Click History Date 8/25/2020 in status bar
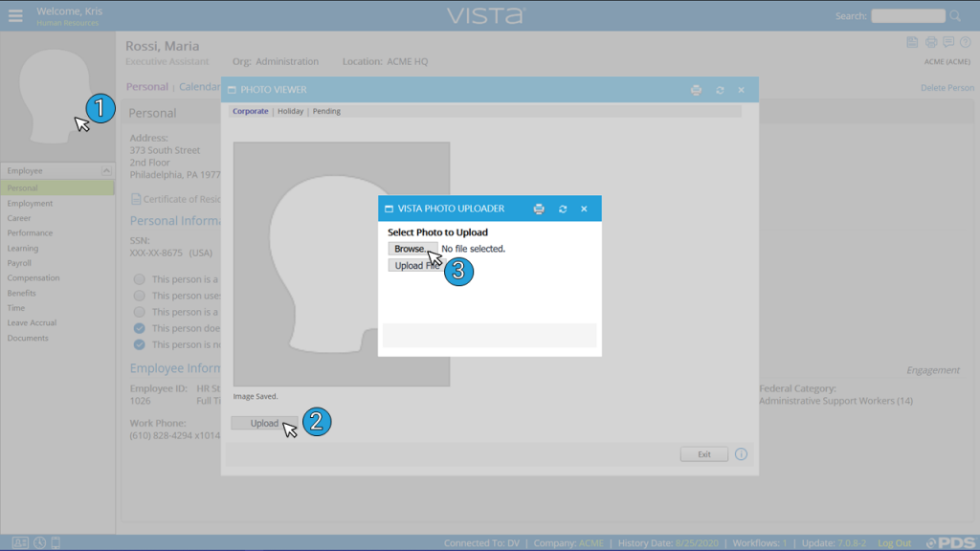980x551 pixels. [x=668, y=543]
